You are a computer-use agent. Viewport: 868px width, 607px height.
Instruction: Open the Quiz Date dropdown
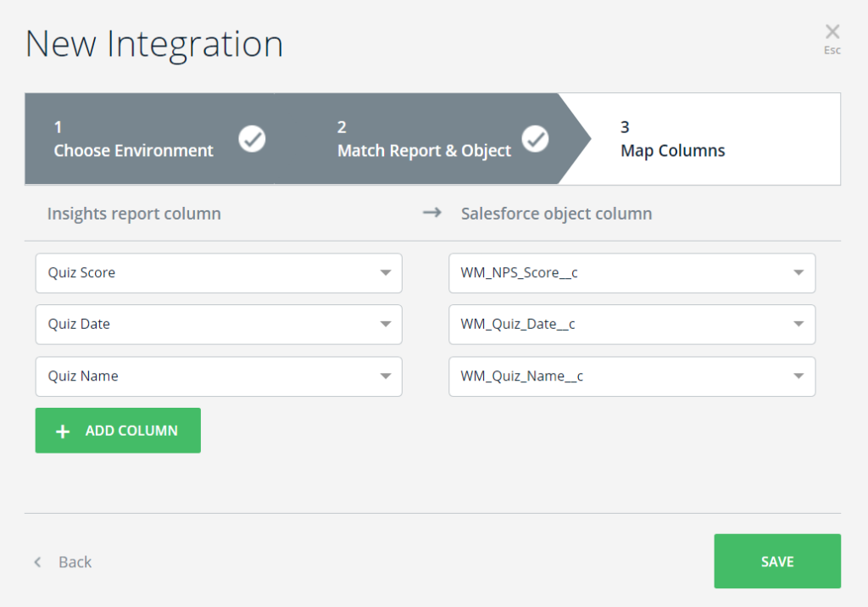(218, 325)
